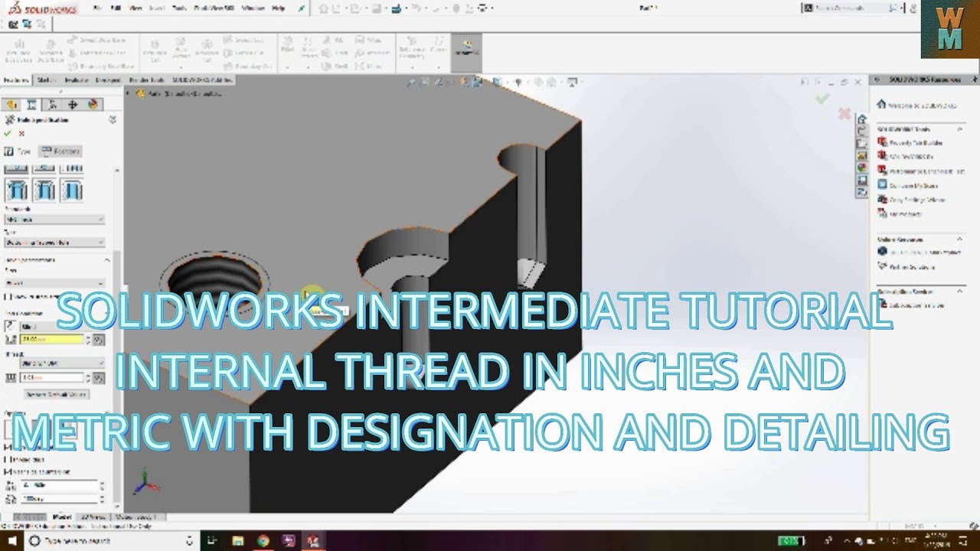
Task: Click the Extruded Cut tool
Action: pos(155,52)
